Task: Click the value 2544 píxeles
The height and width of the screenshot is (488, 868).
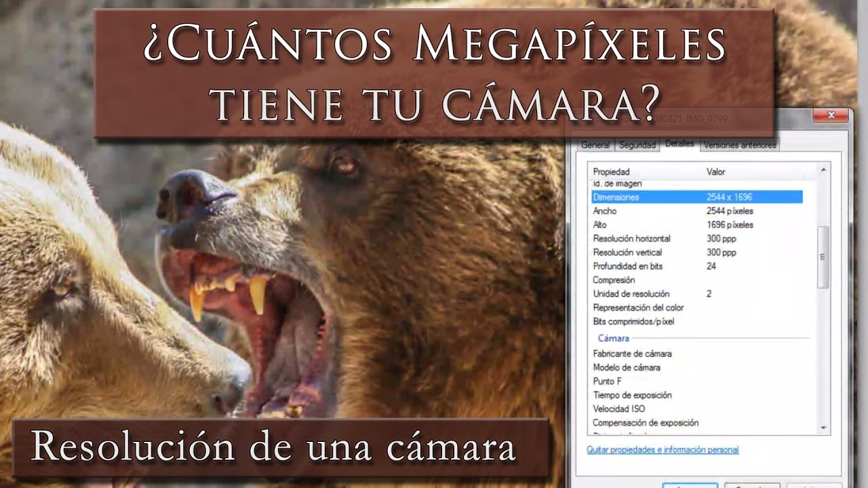Action: tap(730, 211)
